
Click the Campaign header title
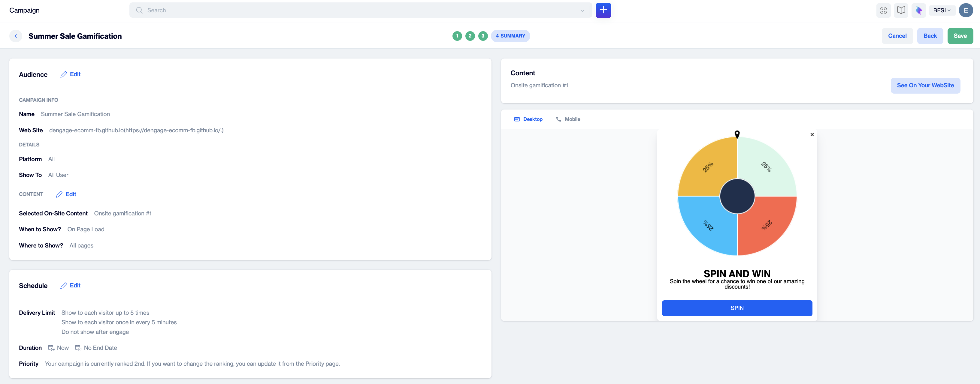pos(24,10)
